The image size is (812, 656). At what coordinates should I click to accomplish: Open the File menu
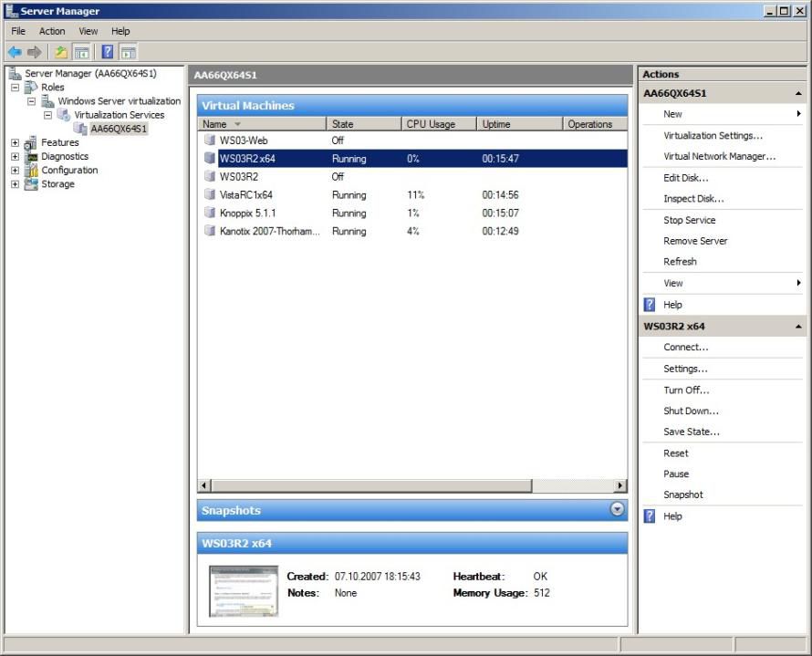click(x=18, y=31)
